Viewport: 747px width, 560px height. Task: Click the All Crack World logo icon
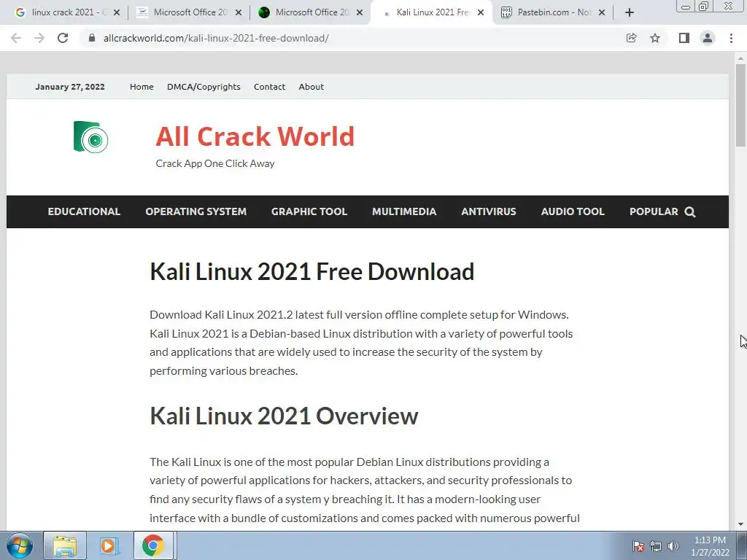coord(90,137)
